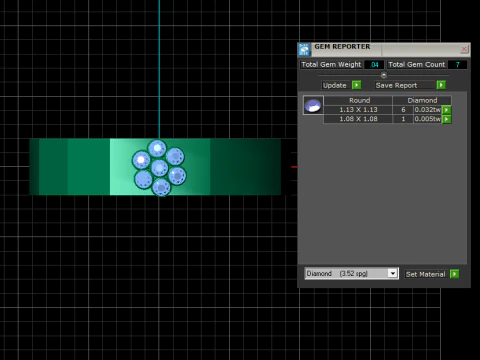Close the Gem Reporter panel

[464, 49]
